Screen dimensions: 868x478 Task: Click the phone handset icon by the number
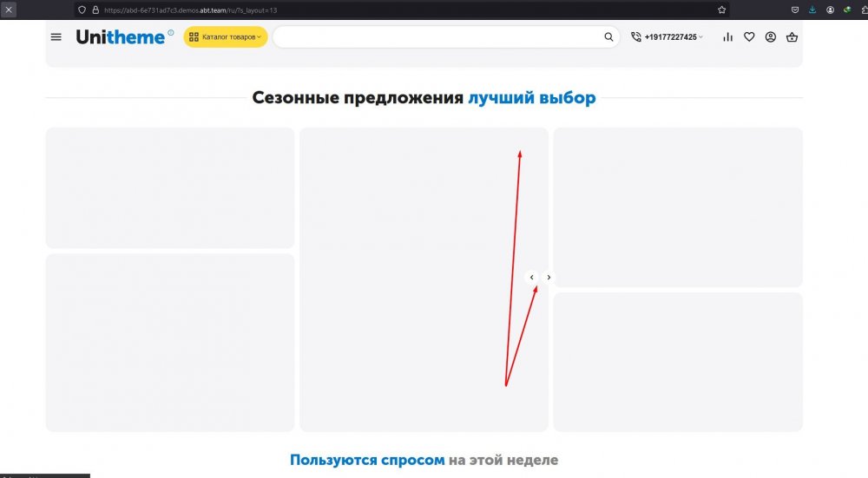click(636, 37)
